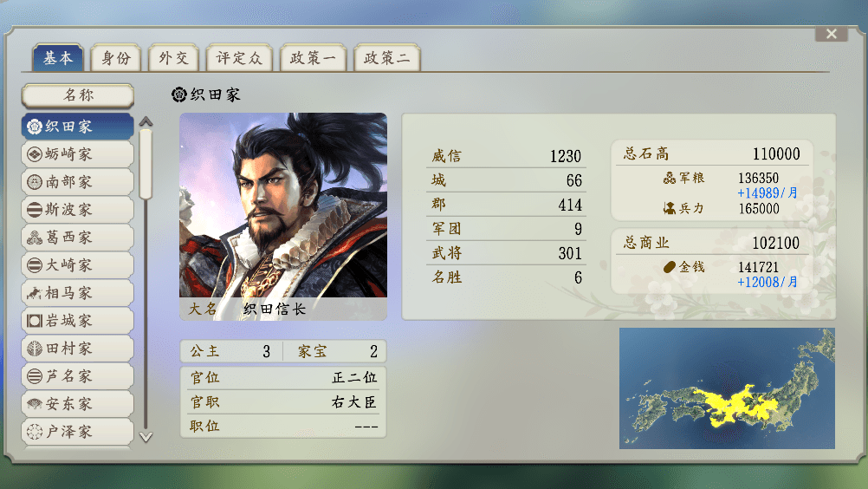This screenshot has width=868, height=489.
Task: Select 岩城家 square crest entry
Action: [35, 320]
